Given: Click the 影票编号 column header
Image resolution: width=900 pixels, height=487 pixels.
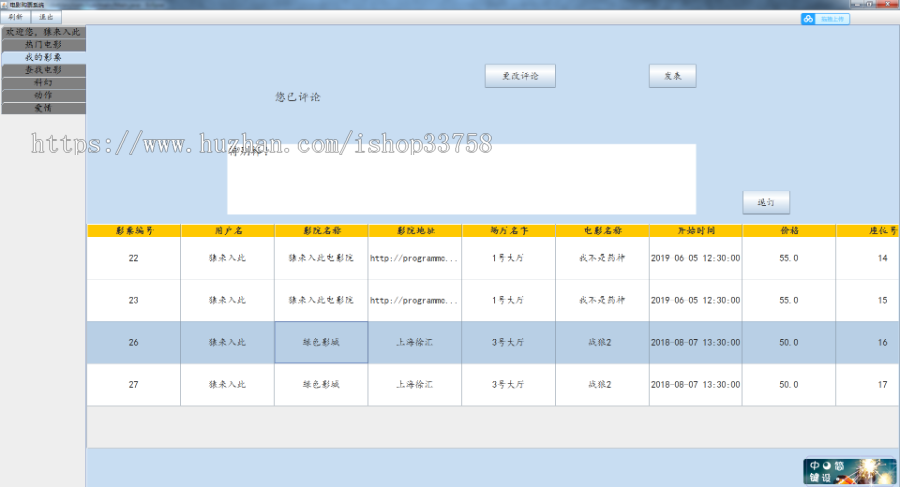Looking at the screenshot, I should click(x=134, y=231).
